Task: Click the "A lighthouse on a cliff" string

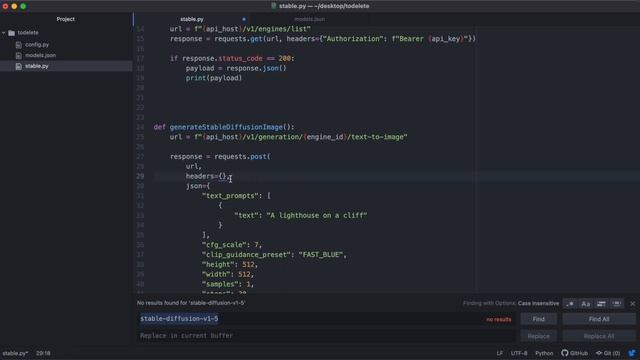Action: click(317, 215)
